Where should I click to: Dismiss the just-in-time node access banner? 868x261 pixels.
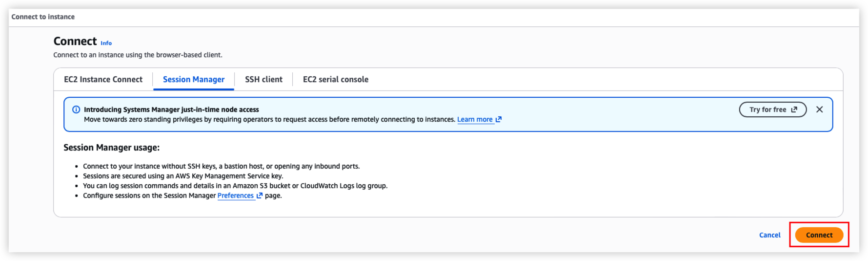[x=819, y=109]
